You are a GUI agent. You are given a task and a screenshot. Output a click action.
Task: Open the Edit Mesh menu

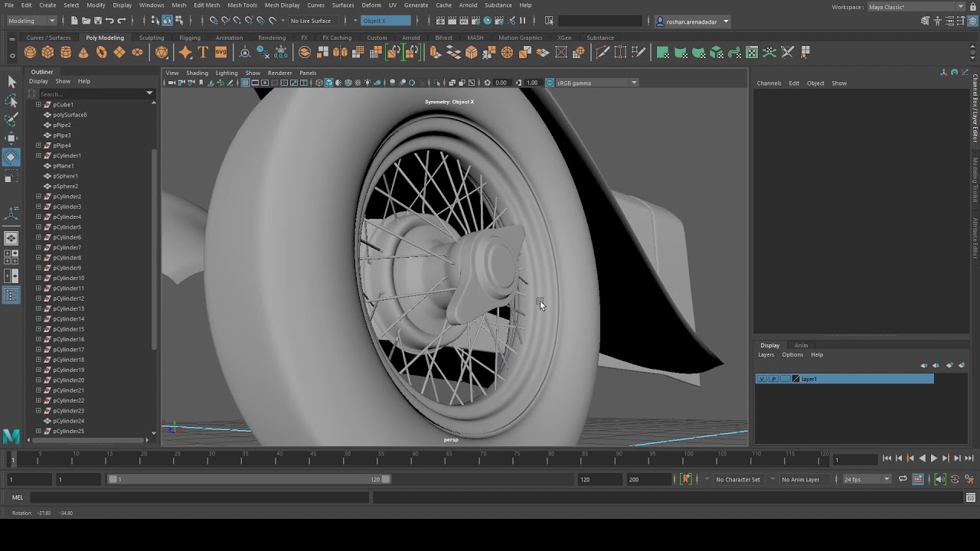click(x=207, y=5)
